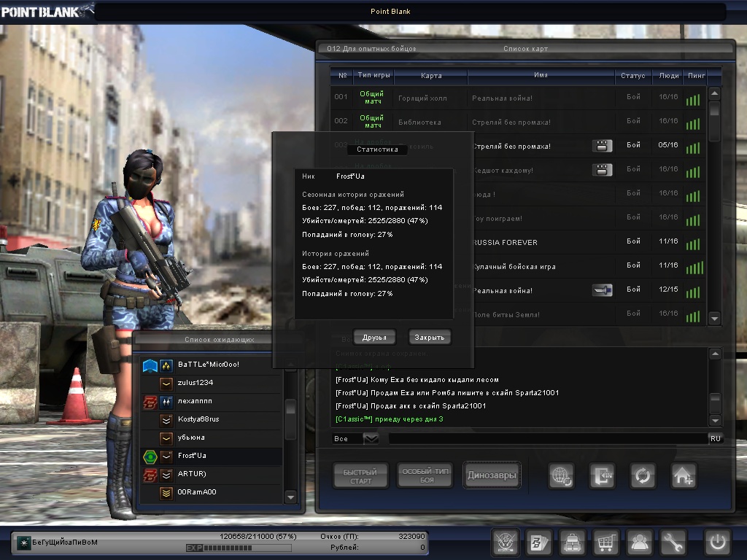
Task: Click rank badge next to BaTTLe*MicrOoo!
Action: click(x=166, y=366)
